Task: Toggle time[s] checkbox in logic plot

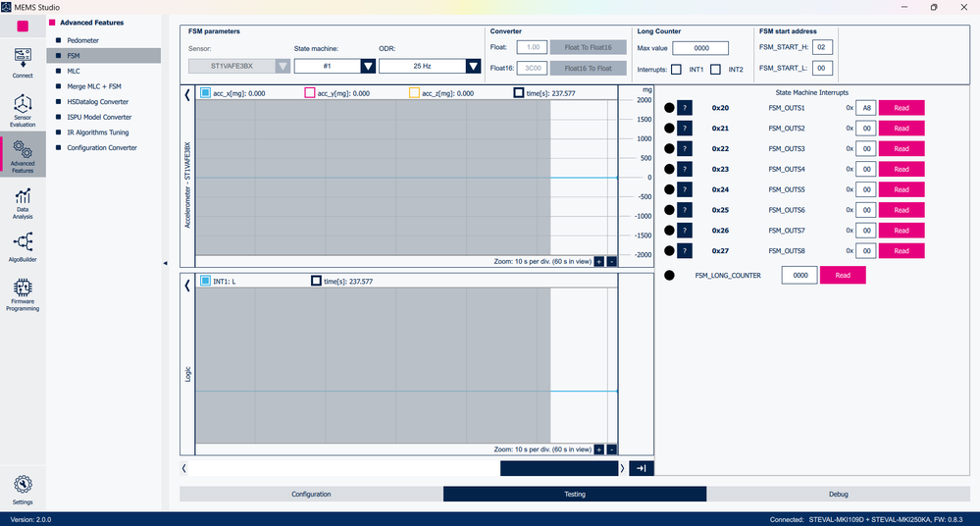Action: click(316, 281)
